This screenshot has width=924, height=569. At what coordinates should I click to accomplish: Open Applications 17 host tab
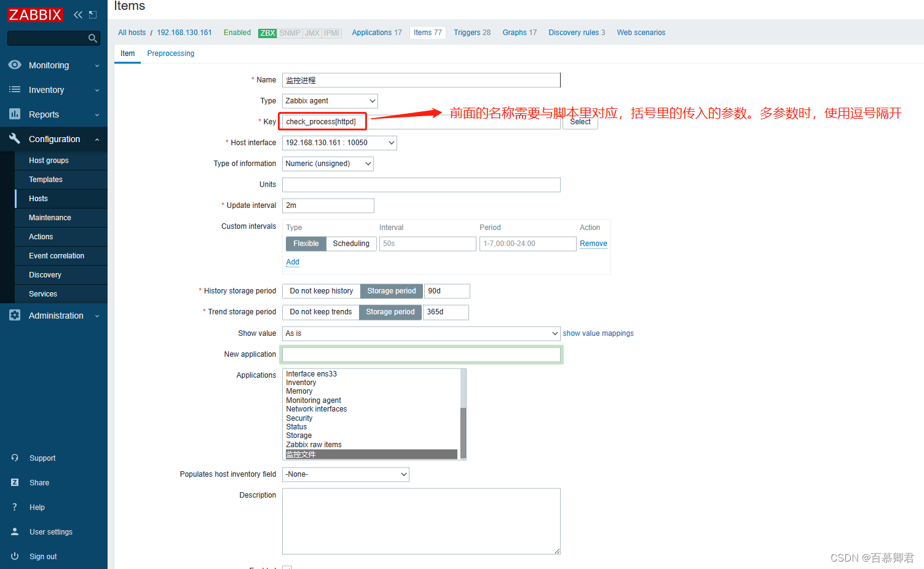377,33
